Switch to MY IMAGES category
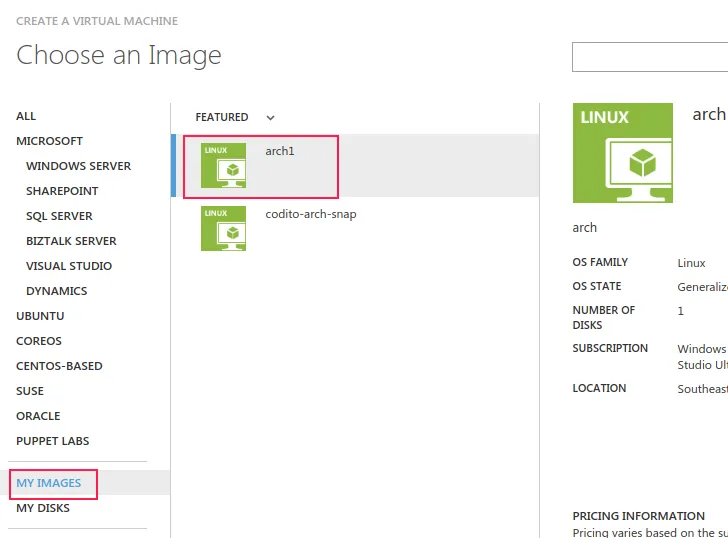This screenshot has width=728, height=538. coord(49,483)
